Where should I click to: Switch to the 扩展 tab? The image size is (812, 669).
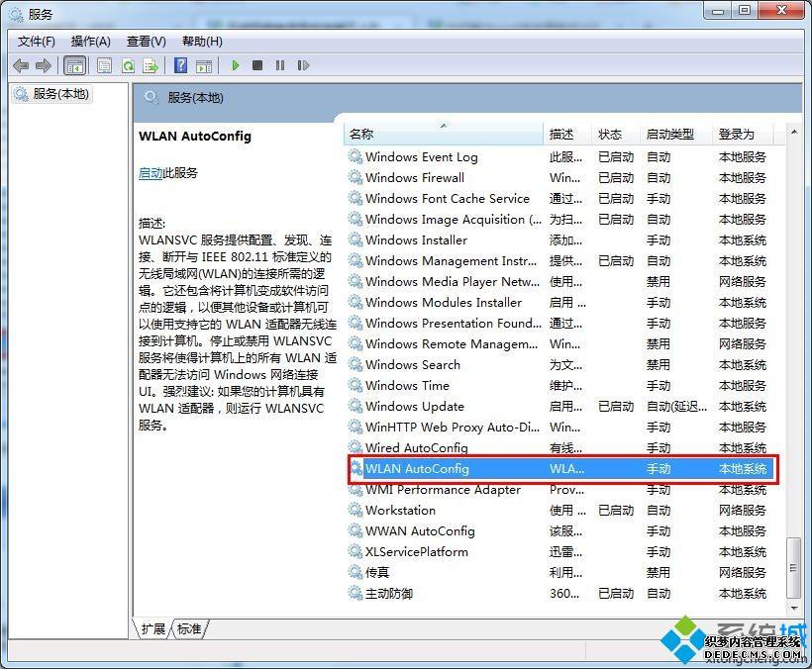coord(152,628)
